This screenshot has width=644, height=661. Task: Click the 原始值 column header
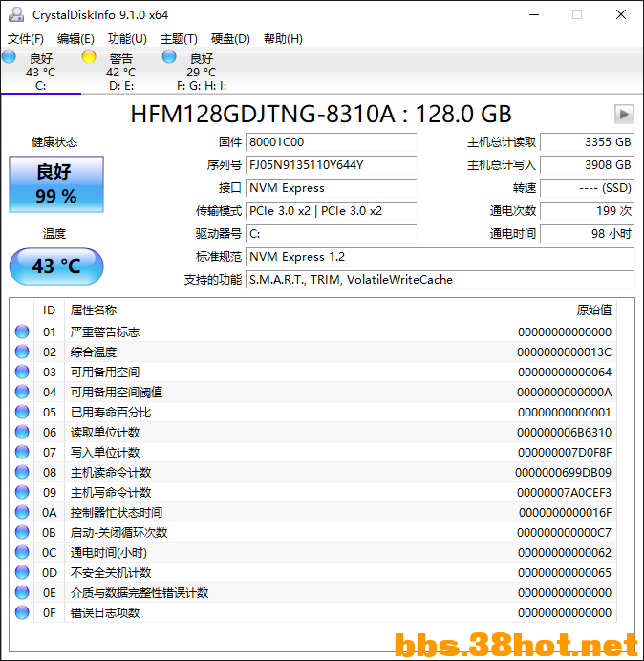coord(550,310)
